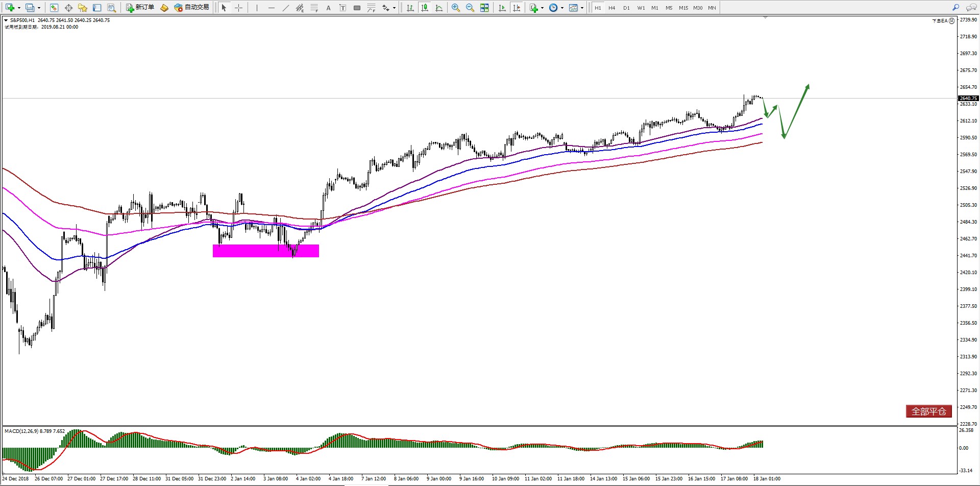This screenshot has height=486, width=980.
Task: Draw a vertical line tool
Action: (257, 8)
